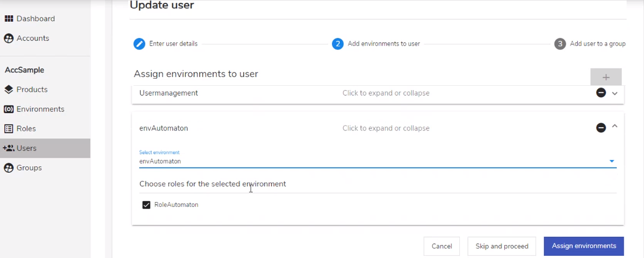Click the Accounts icon in sidebar
This screenshot has height=258, width=644.
pos(9,38)
